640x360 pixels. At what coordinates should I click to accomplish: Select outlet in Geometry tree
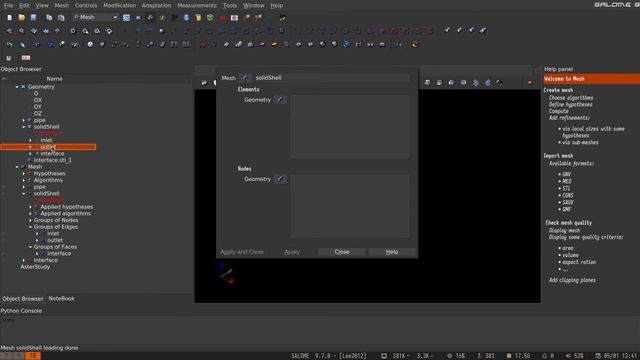(x=48, y=147)
